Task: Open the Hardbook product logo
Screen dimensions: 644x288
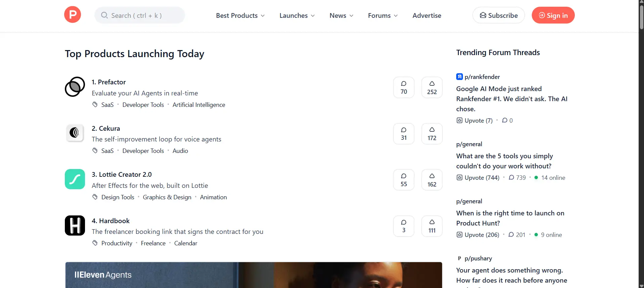Action: [x=75, y=225]
